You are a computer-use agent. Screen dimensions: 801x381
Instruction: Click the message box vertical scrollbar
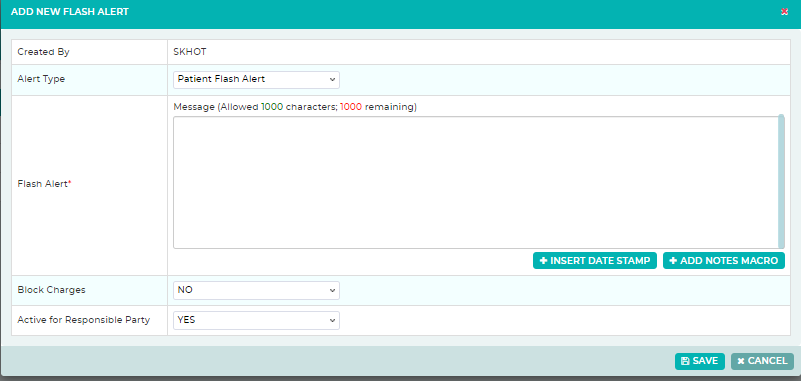point(781,182)
